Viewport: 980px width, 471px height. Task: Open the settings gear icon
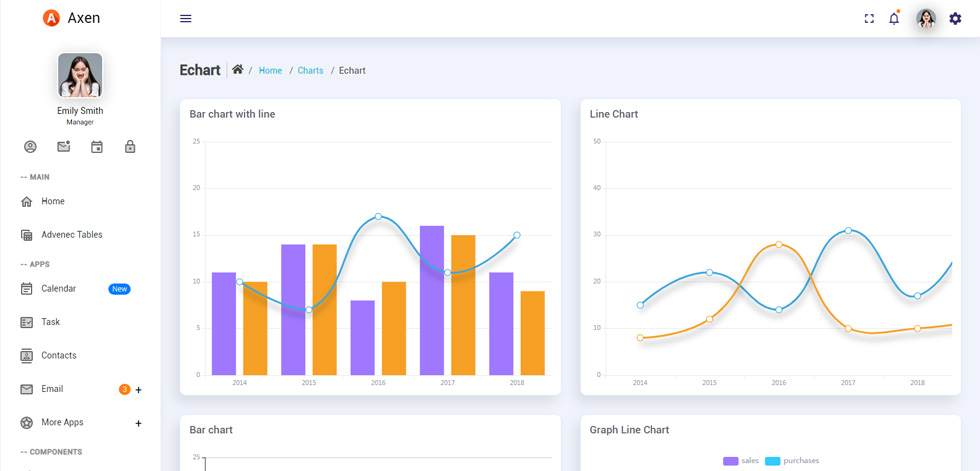[x=955, y=18]
